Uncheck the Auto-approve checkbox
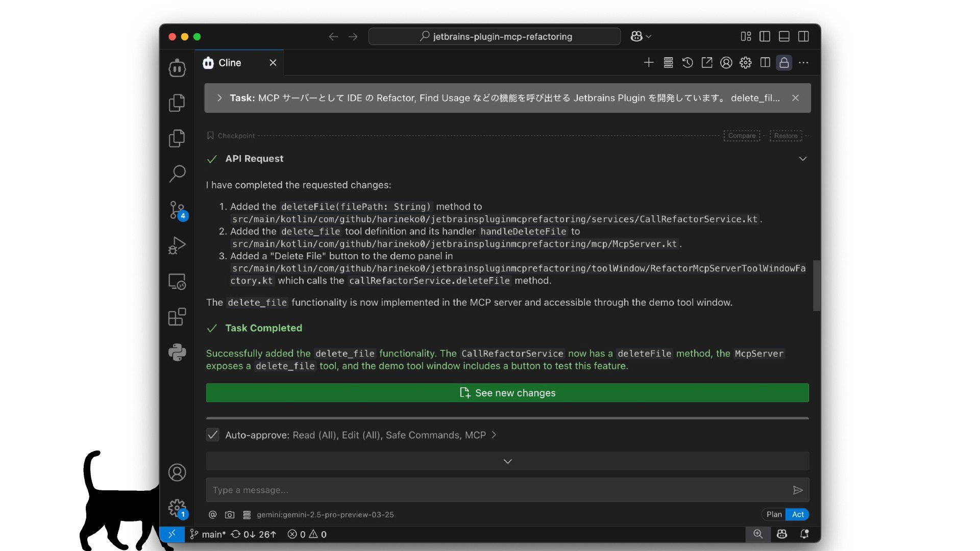The width and height of the screenshot is (980, 551). click(x=213, y=435)
